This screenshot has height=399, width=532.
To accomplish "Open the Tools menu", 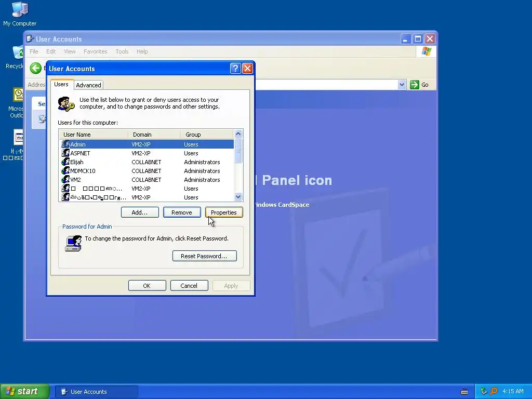I will coord(122,51).
